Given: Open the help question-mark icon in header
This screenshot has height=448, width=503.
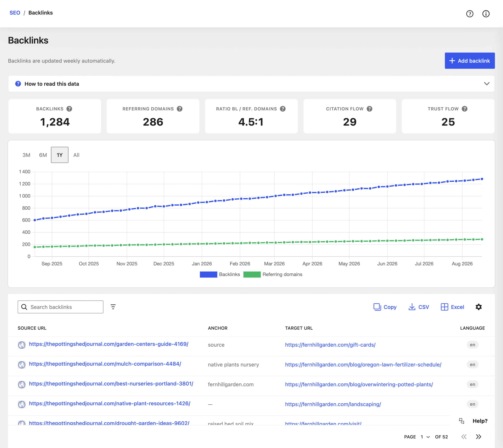Looking at the screenshot, I should [470, 14].
